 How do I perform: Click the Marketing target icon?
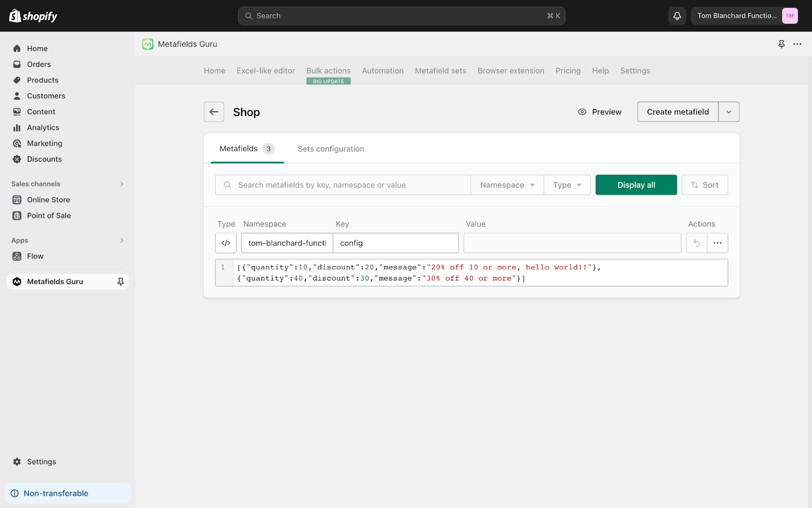coord(17,143)
